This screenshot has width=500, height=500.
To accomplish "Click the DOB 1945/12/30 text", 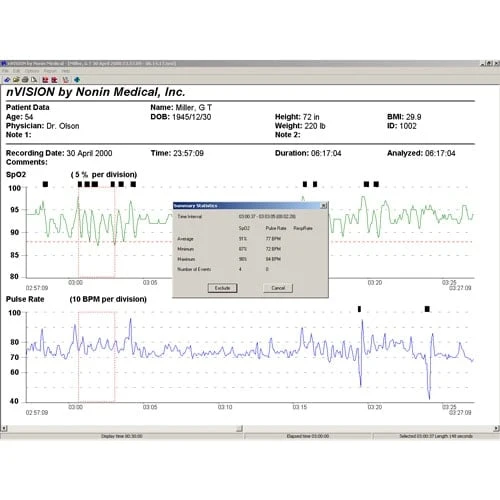I will coord(181,117).
